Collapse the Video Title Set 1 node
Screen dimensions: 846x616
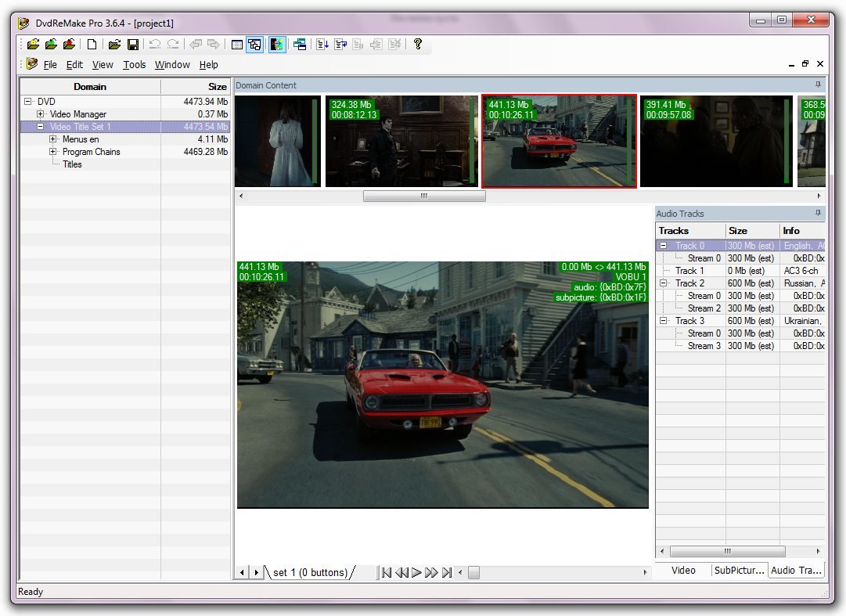click(x=40, y=127)
